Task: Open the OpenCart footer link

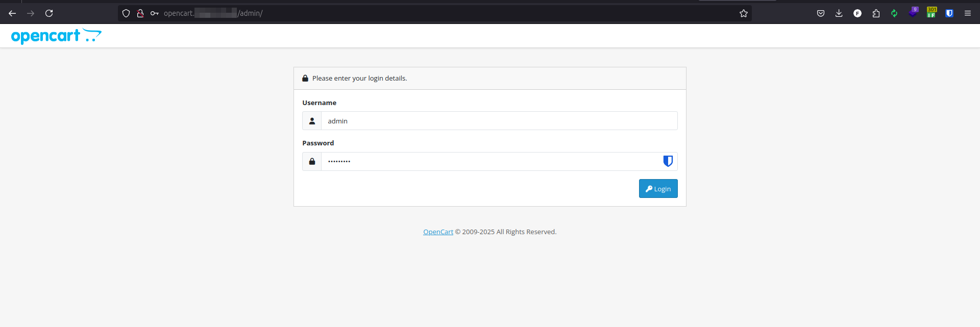Action: (438, 232)
